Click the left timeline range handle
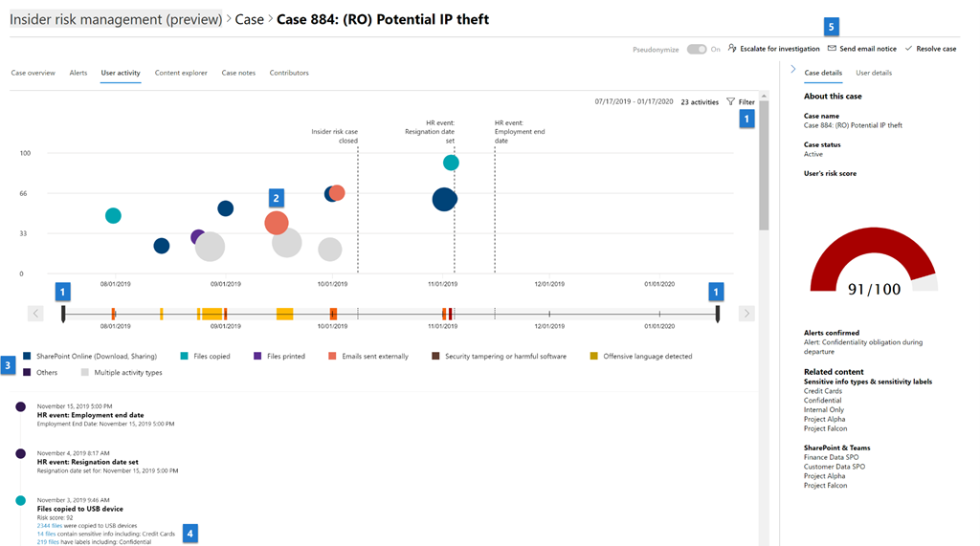Image resolution: width=980 pixels, height=546 pixels. click(x=63, y=313)
